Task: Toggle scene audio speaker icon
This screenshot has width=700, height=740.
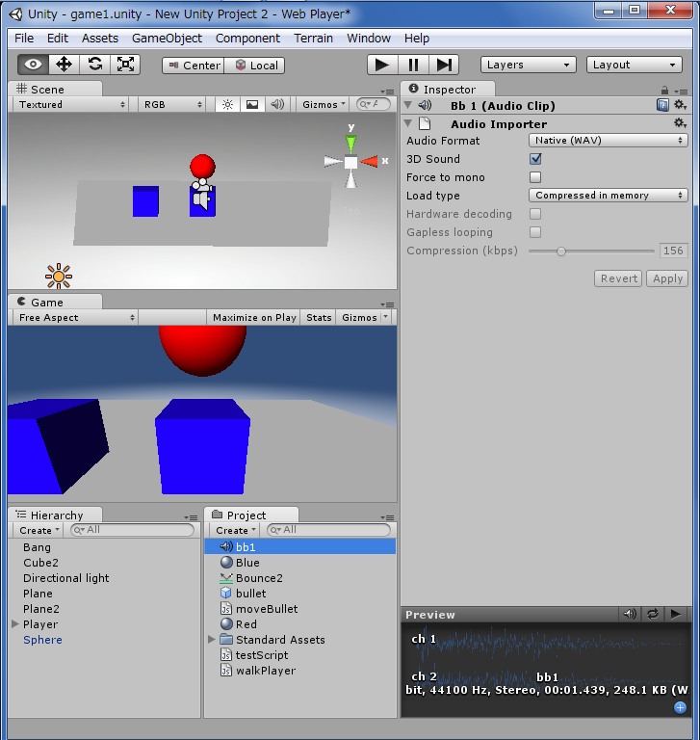Action: 277,105
